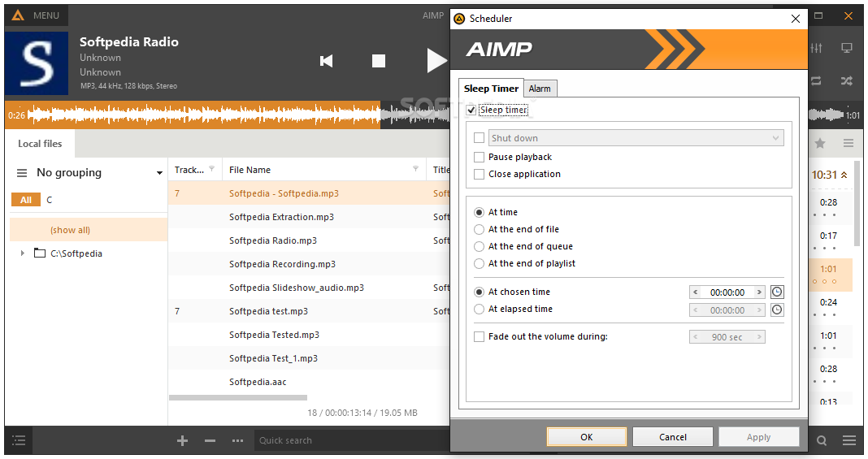Collapse the 10:31 playlist duration chevron
Screen dimensions: 868x459
[x=844, y=175]
